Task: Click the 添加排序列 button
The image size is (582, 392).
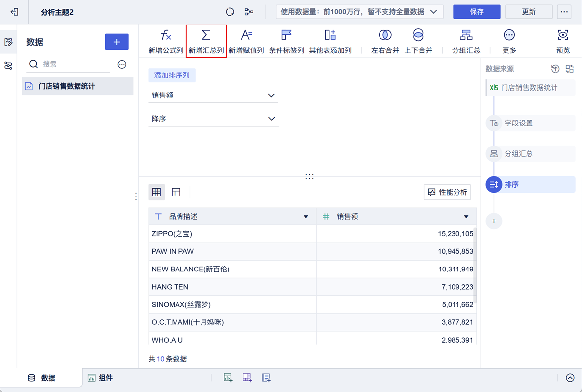Action: point(172,75)
